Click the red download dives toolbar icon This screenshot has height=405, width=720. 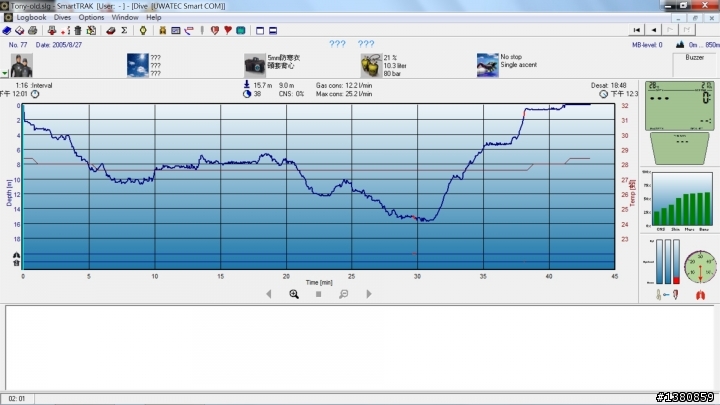52,31
